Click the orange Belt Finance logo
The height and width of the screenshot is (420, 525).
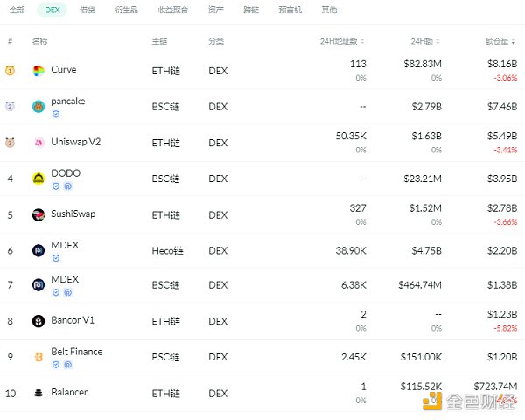[x=38, y=357]
